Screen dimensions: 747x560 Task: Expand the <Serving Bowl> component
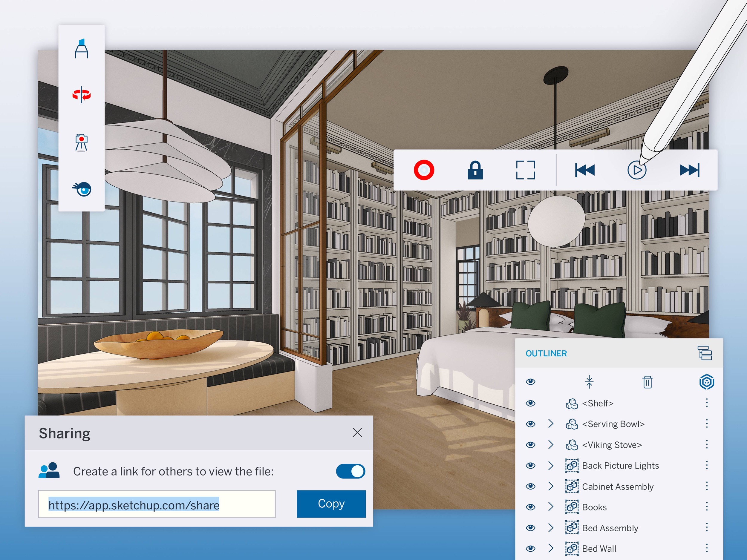551,424
